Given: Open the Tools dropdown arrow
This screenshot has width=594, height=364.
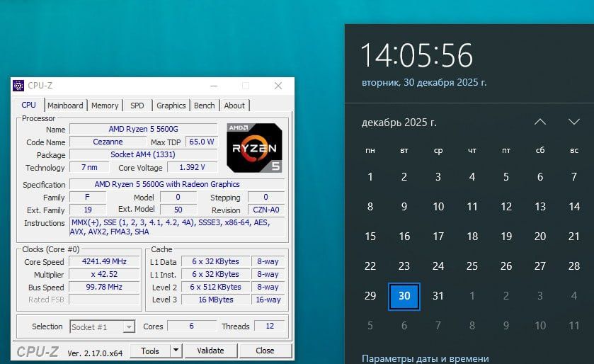Looking at the screenshot, I should [176, 351].
